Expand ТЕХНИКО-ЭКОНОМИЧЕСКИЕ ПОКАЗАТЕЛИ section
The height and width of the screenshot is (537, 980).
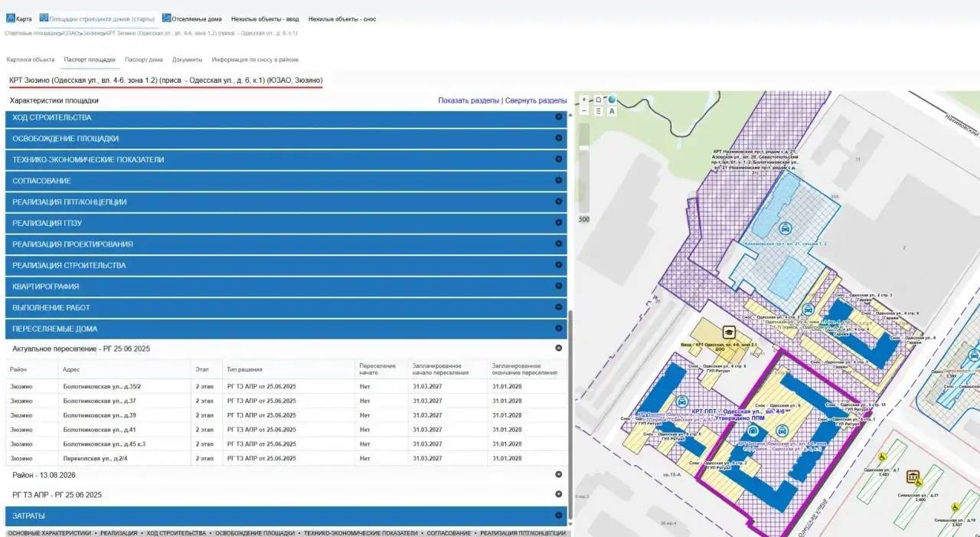click(x=286, y=160)
